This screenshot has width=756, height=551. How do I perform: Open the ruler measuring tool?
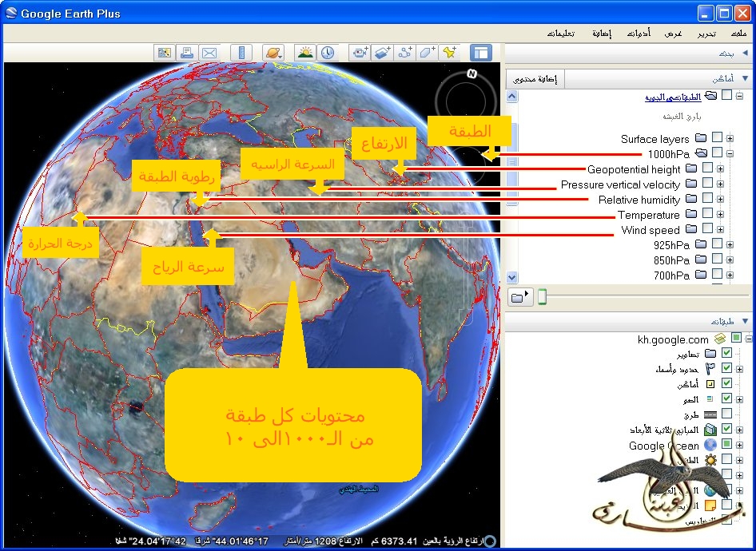pyautogui.click(x=241, y=53)
